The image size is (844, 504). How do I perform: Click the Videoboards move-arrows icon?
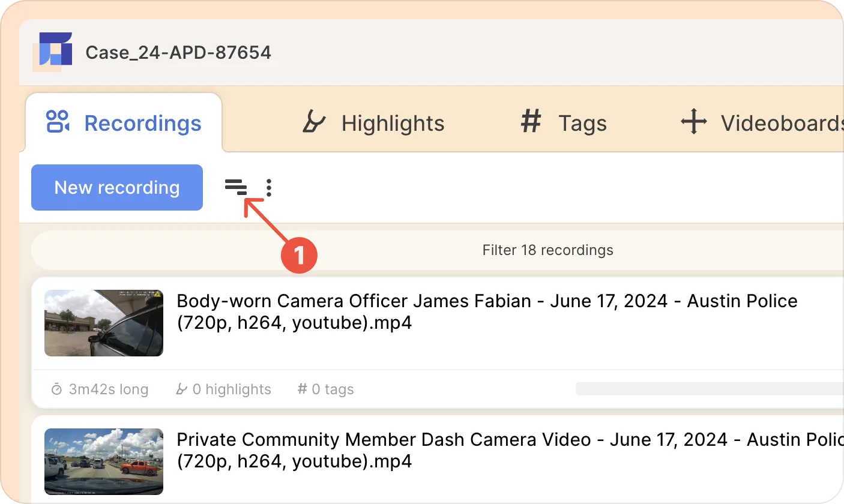(x=693, y=122)
